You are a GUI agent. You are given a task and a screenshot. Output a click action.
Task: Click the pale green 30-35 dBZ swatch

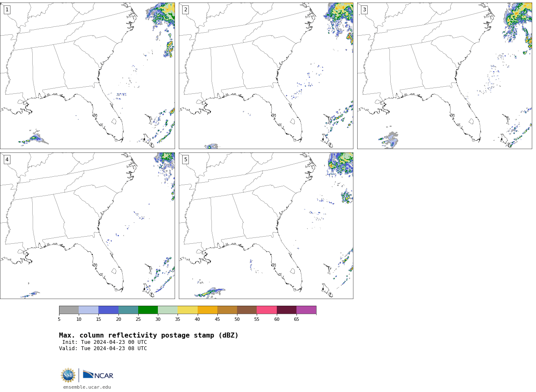pyautogui.click(x=168, y=310)
